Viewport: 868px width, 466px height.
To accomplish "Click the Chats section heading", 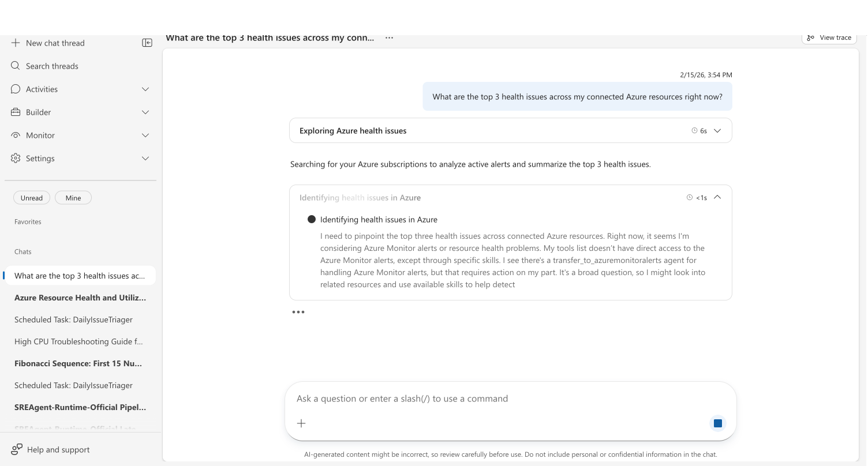I will tap(23, 251).
